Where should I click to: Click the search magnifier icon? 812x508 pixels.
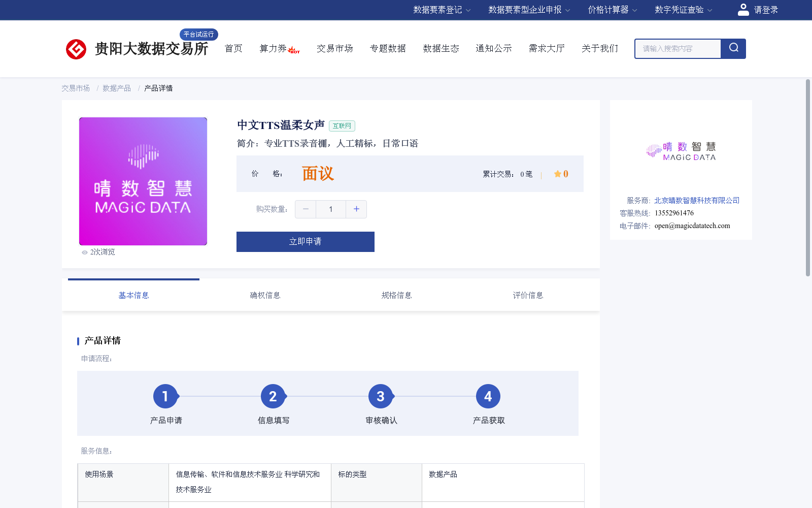(733, 48)
